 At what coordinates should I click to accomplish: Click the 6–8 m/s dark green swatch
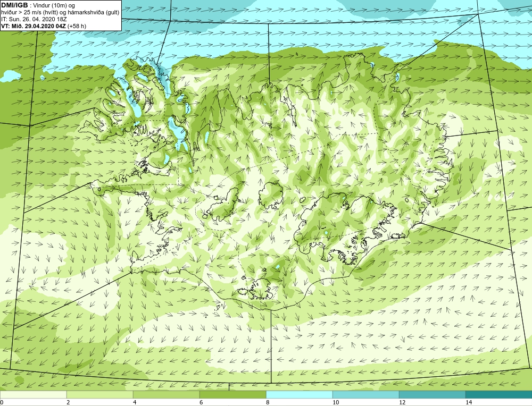(233, 394)
